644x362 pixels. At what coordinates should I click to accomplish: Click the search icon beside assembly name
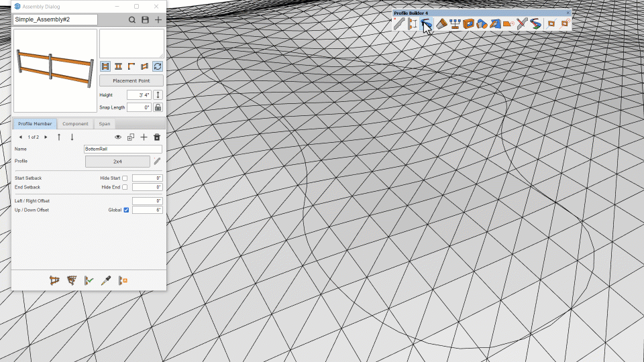pyautogui.click(x=133, y=20)
